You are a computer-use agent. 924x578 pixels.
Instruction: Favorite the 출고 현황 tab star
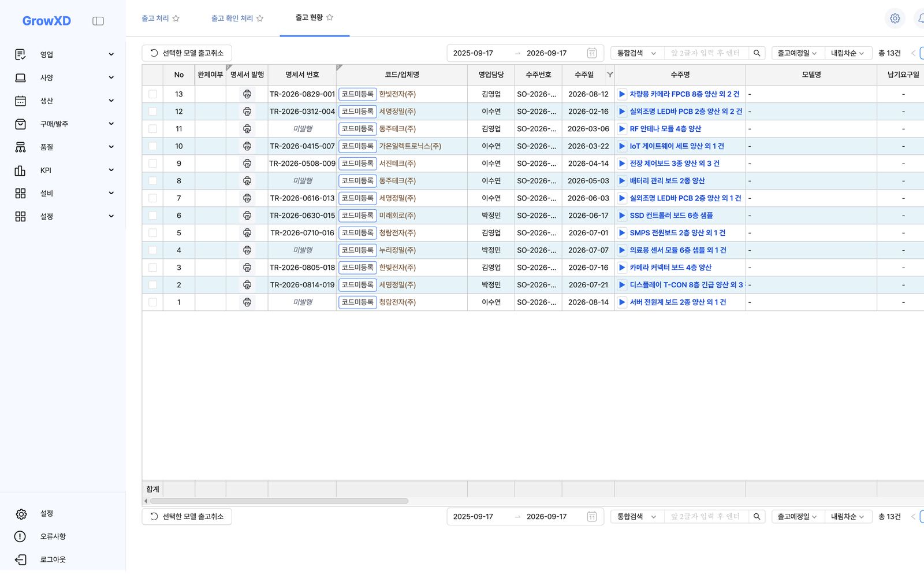coord(330,17)
